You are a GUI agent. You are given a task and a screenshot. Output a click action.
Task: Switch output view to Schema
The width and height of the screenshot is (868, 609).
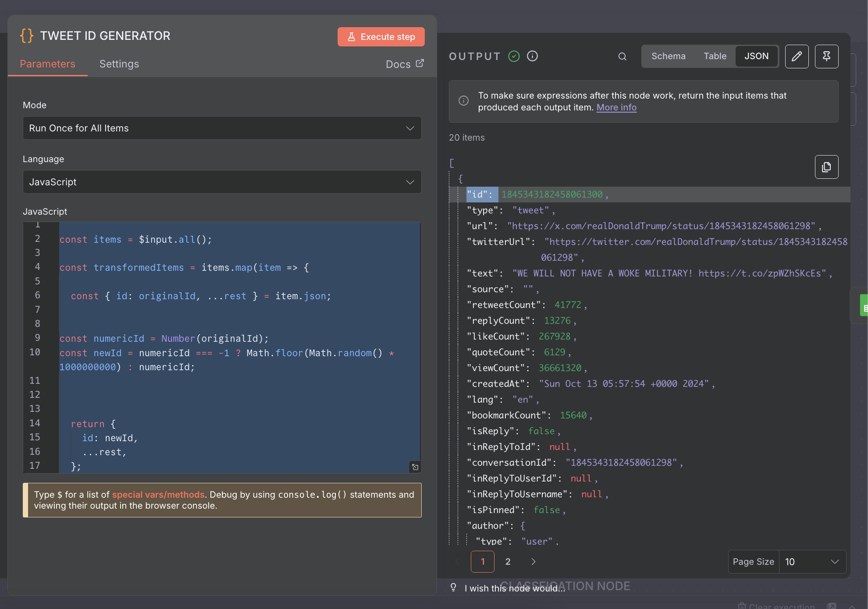point(668,56)
